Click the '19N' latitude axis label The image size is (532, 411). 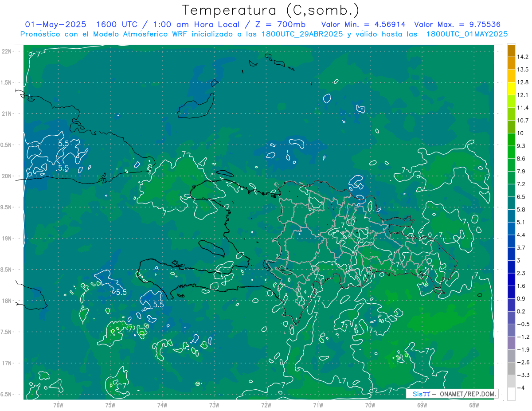[7, 239]
